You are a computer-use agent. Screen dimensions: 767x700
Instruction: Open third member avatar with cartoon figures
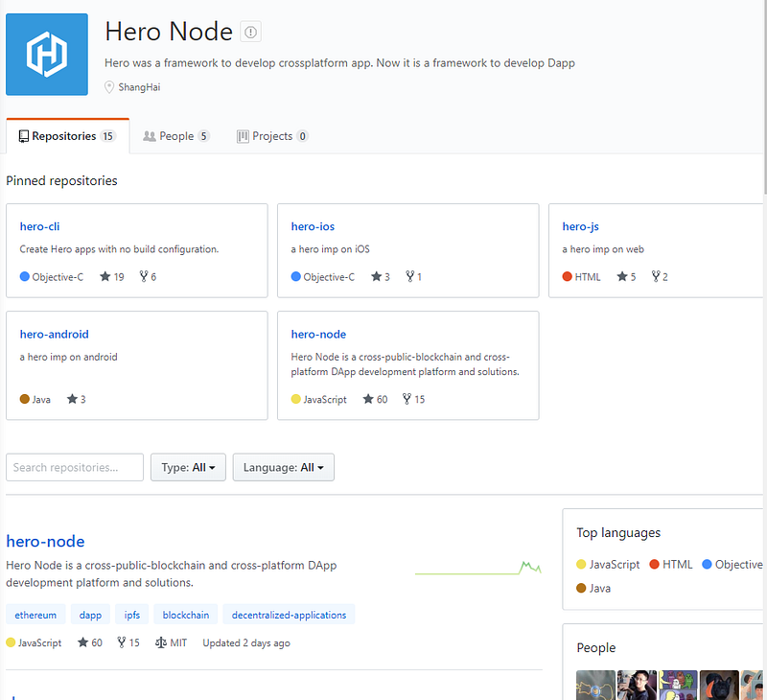click(x=678, y=685)
